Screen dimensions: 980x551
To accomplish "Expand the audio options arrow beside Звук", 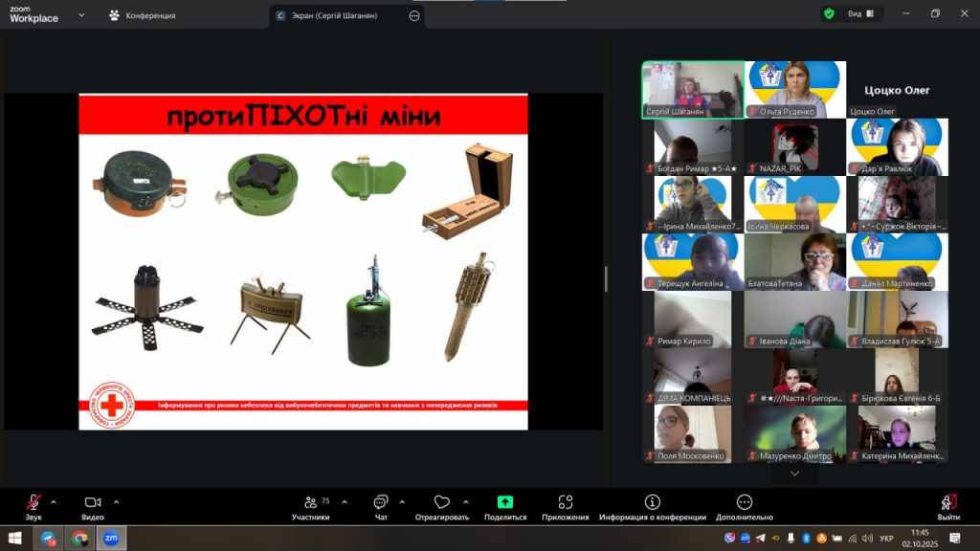I will (54, 501).
